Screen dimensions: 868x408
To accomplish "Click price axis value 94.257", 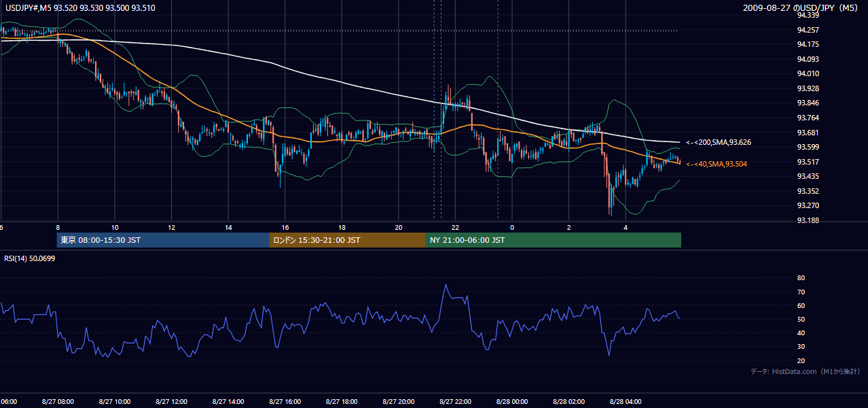I will (x=808, y=30).
